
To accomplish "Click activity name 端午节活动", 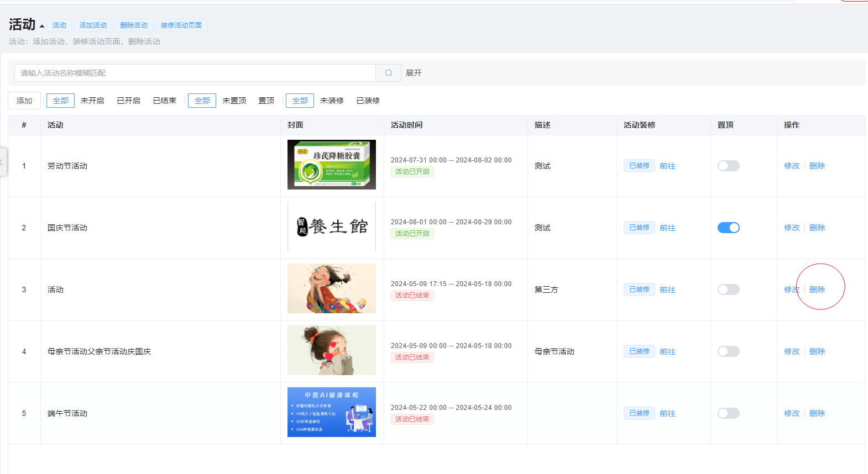I will [67, 413].
